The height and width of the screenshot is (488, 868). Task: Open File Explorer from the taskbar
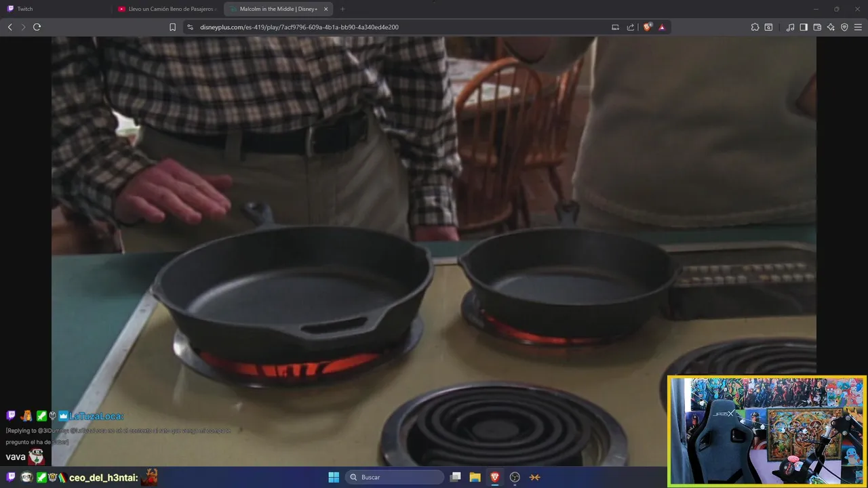click(475, 477)
